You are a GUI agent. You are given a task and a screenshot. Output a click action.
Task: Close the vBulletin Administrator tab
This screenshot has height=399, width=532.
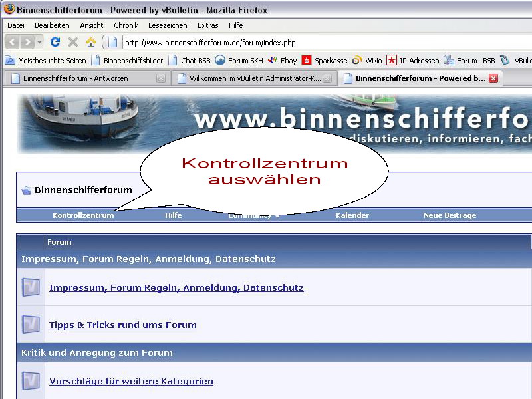pyautogui.click(x=327, y=78)
